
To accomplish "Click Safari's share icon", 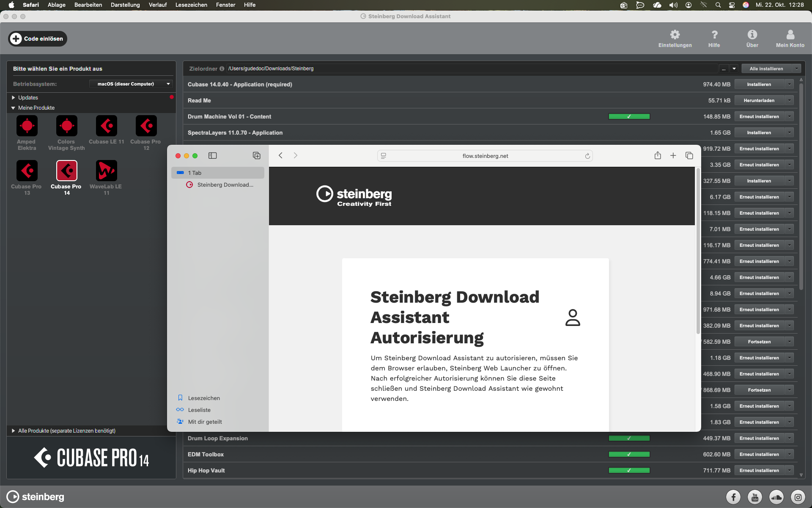I will coord(658,156).
